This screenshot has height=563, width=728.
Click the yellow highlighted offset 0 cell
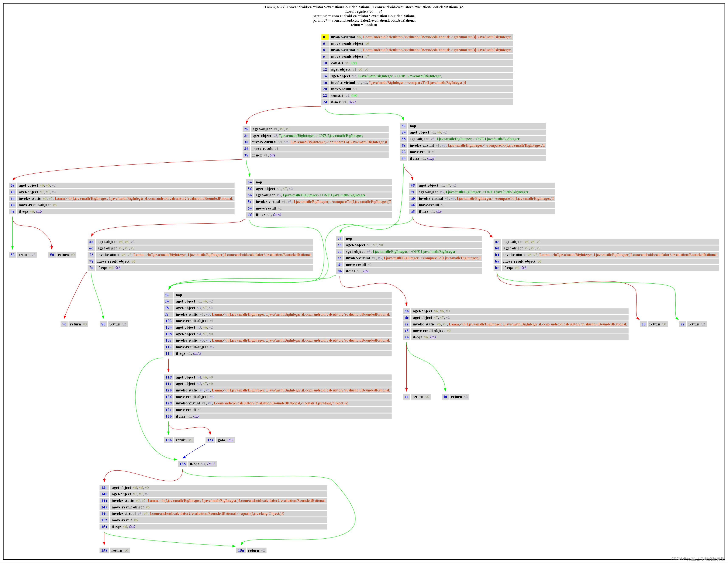(324, 37)
